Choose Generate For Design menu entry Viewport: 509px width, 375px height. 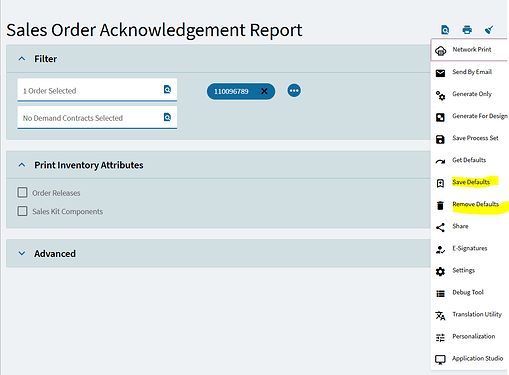coord(469,116)
